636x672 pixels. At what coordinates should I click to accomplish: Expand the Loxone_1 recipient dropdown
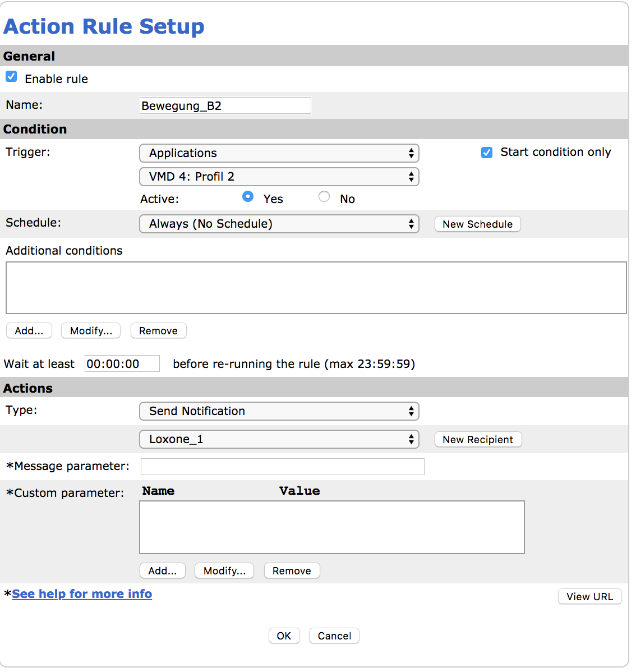point(279,439)
